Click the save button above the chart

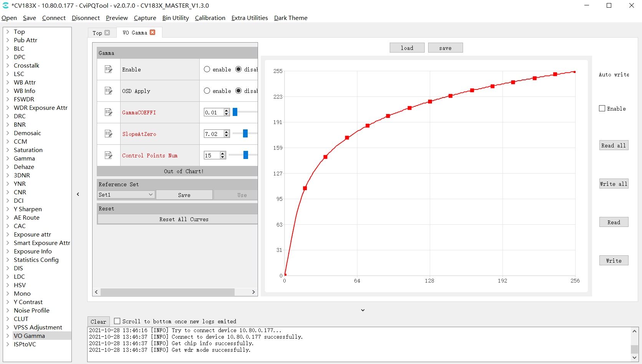click(x=445, y=48)
